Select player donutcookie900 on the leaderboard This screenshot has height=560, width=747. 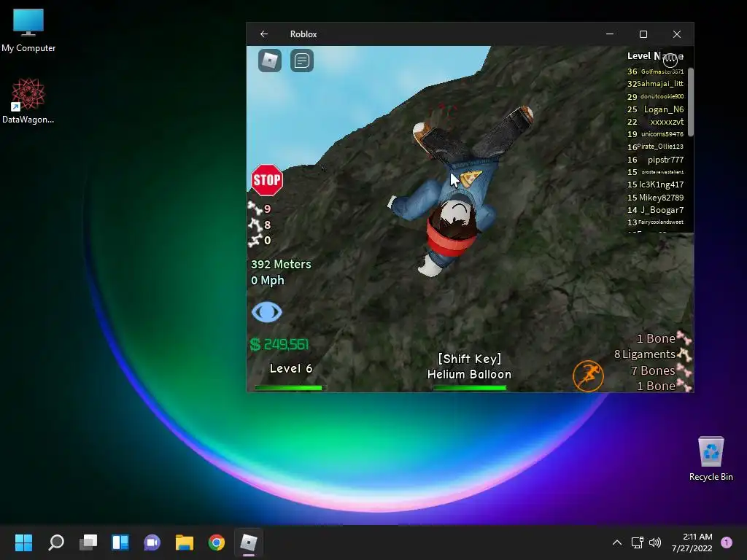pyautogui.click(x=655, y=97)
